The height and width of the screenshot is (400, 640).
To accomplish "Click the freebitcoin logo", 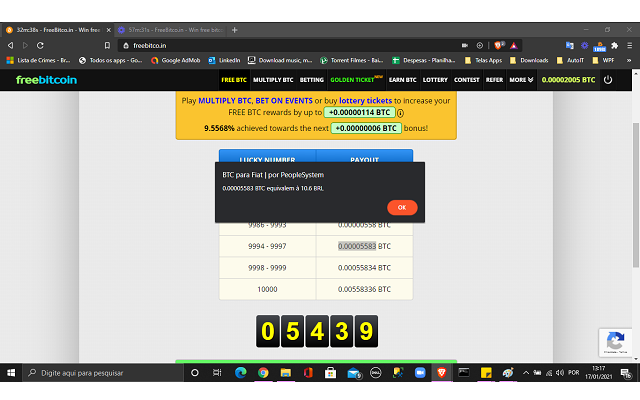I will (46, 80).
